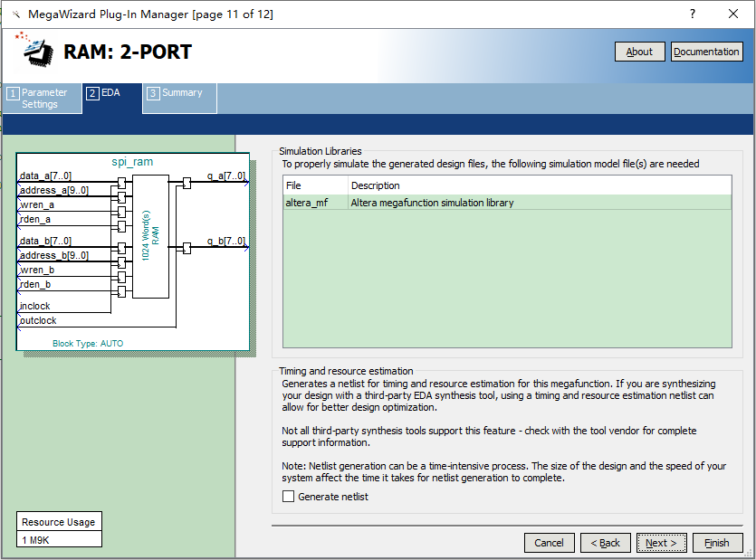Click the q_a[7..0] output port in diagram

coord(225,176)
